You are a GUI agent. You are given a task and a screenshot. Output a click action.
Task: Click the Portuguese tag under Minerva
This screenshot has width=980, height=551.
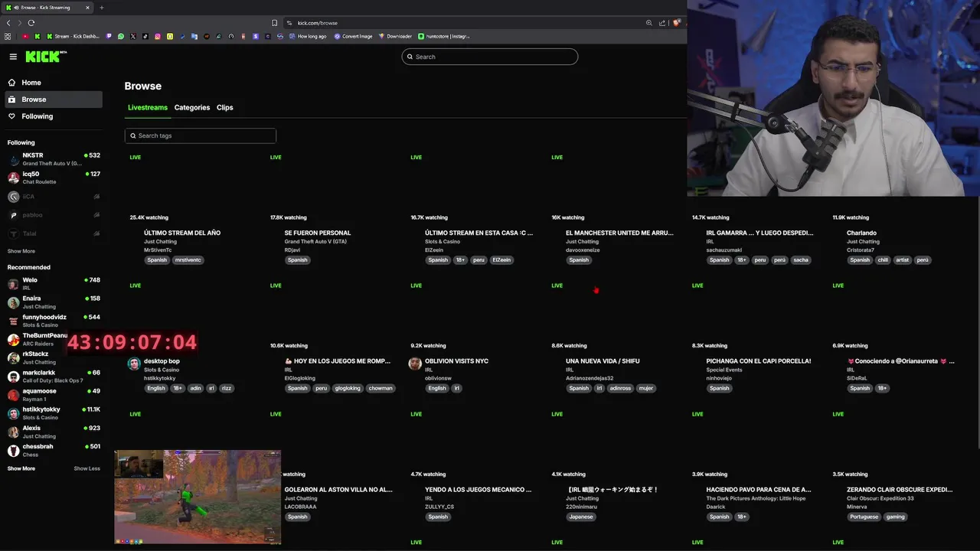click(864, 517)
